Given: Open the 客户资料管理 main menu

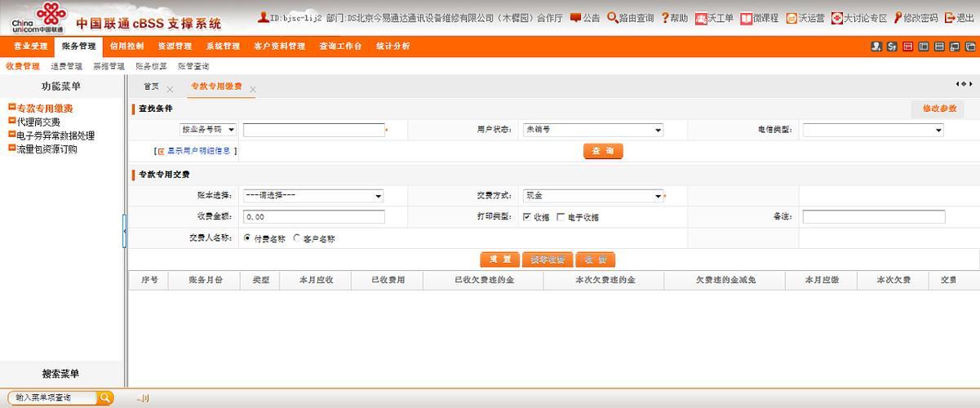Looking at the screenshot, I should [279, 47].
